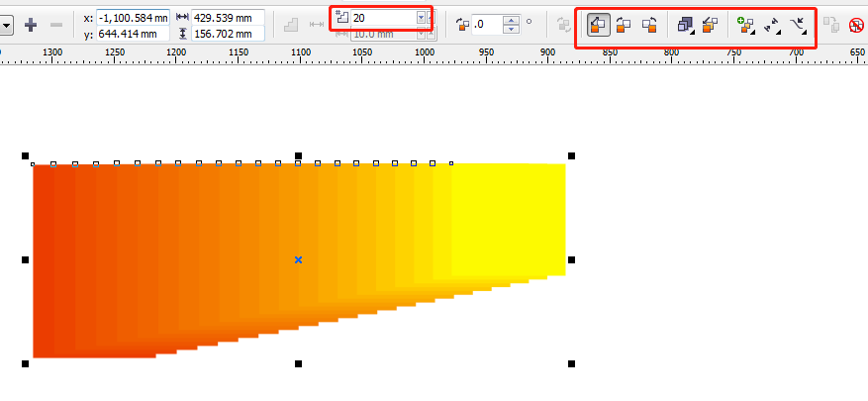Open the preset list dropdown
This screenshot has height=401, width=868.
tap(5, 23)
